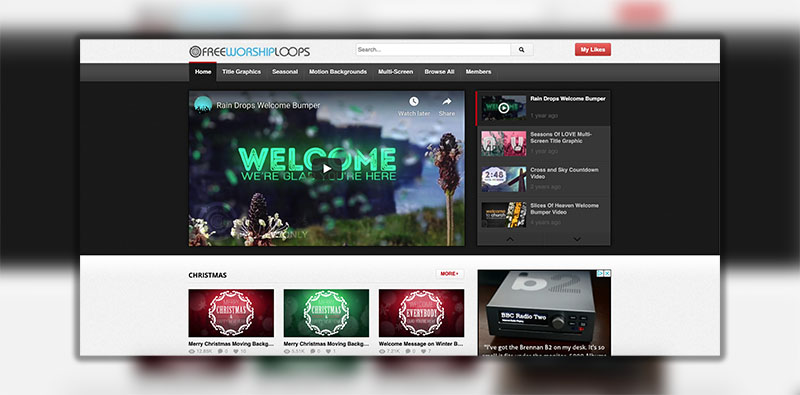Collapse playlist with the up chevron
800x395 pixels.
pos(510,239)
